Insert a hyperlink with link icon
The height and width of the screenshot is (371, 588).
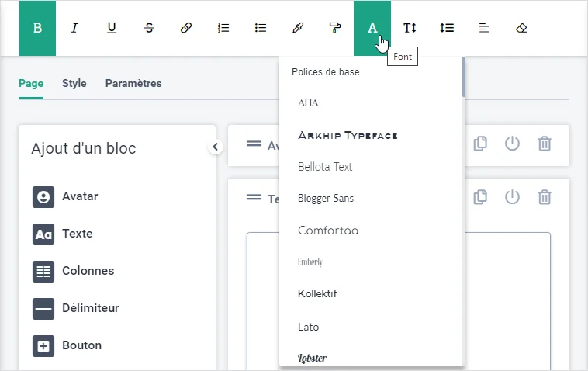coord(186,28)
